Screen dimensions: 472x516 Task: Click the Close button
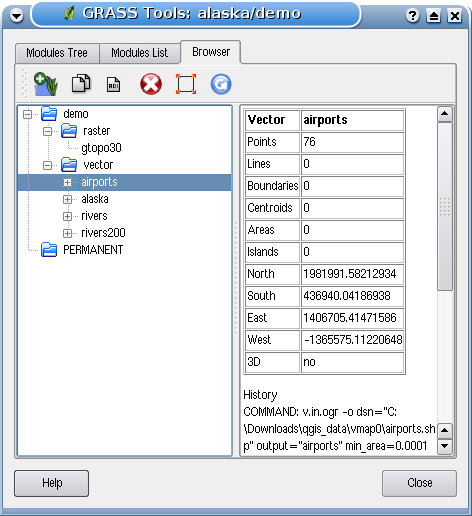tap(419, 483)
